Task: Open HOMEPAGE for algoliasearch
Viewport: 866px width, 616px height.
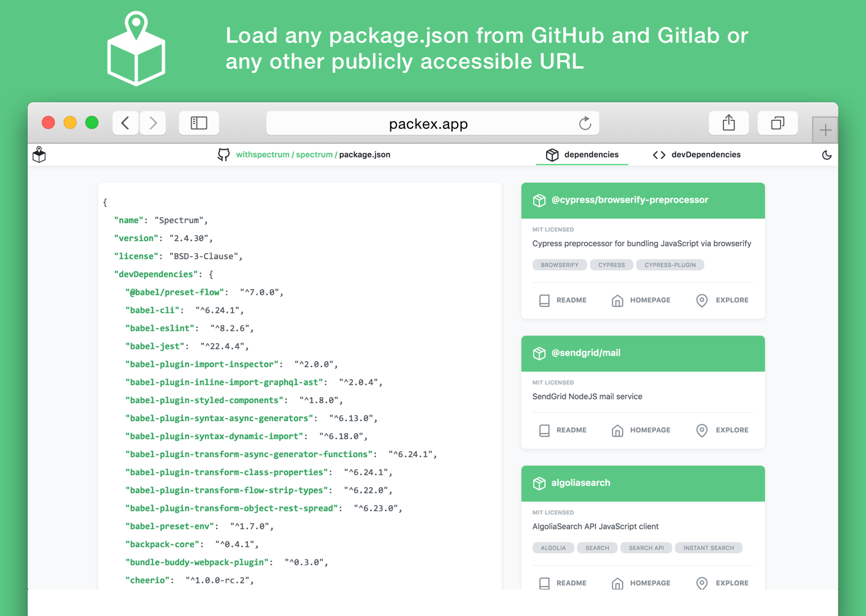Action: (641, 583)
